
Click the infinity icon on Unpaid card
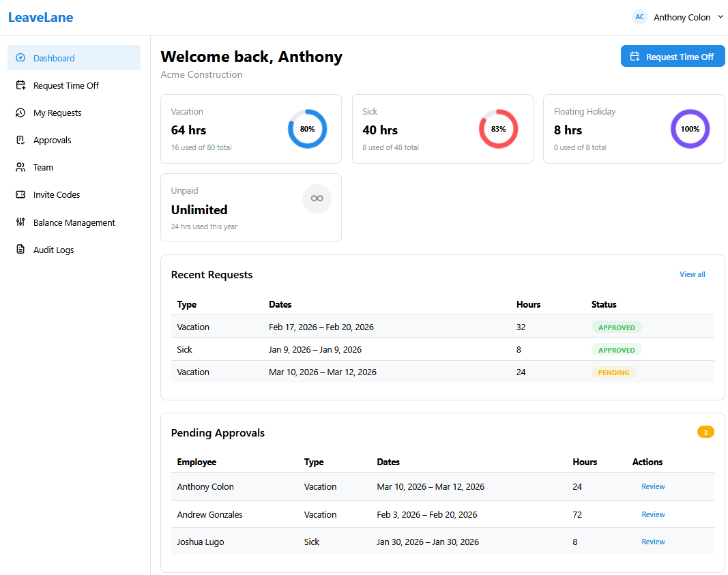[x=317, y=198]
